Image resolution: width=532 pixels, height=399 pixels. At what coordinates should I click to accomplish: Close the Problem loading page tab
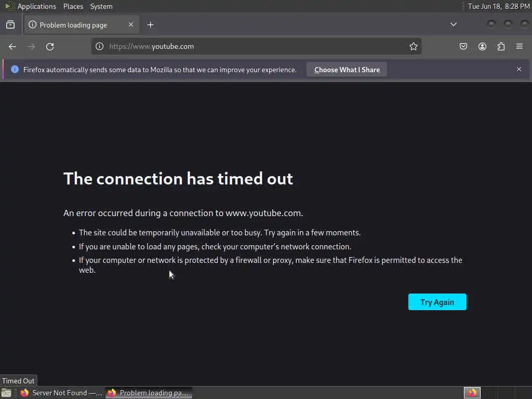point(130,24)
